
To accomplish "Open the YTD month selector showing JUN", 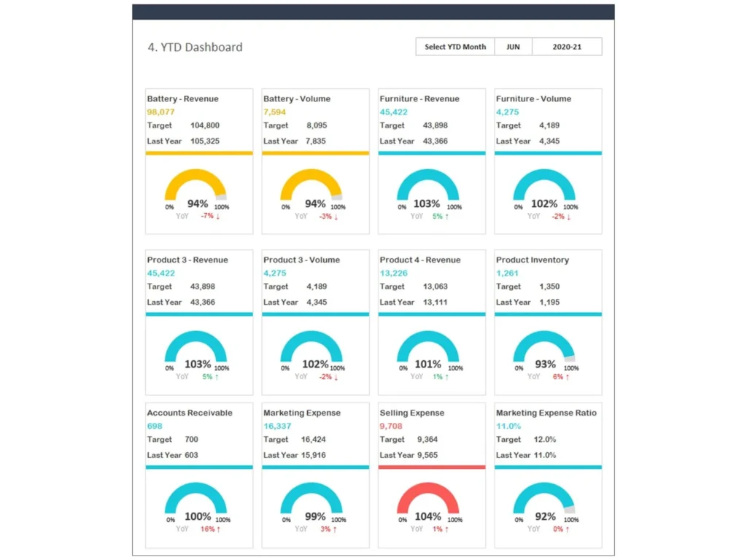I will (513, 46).
